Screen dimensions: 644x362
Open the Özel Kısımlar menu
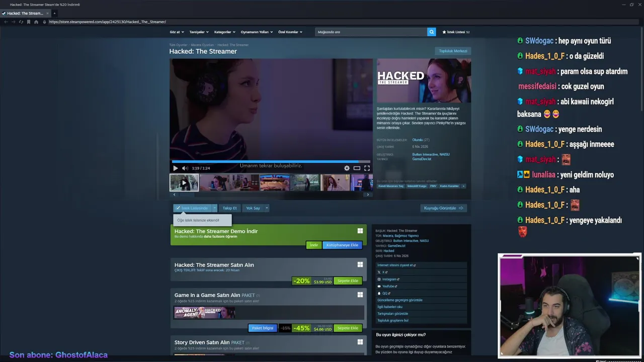point(290,32)
